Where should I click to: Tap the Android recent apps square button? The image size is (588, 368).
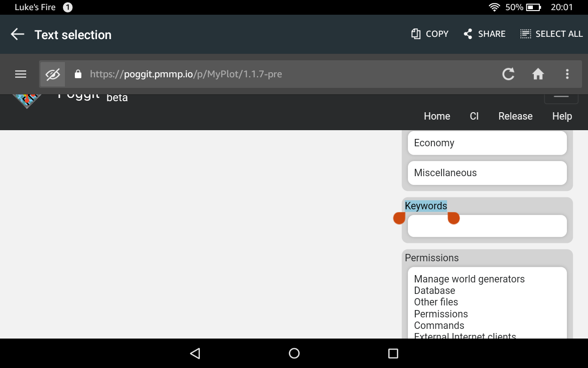(393, 353)
